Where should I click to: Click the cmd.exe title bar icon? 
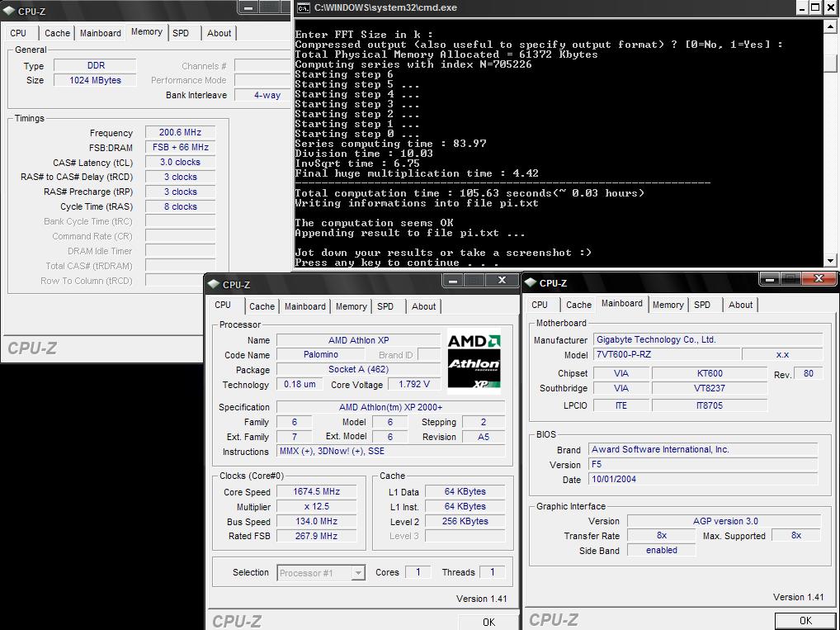click(303, 7)
